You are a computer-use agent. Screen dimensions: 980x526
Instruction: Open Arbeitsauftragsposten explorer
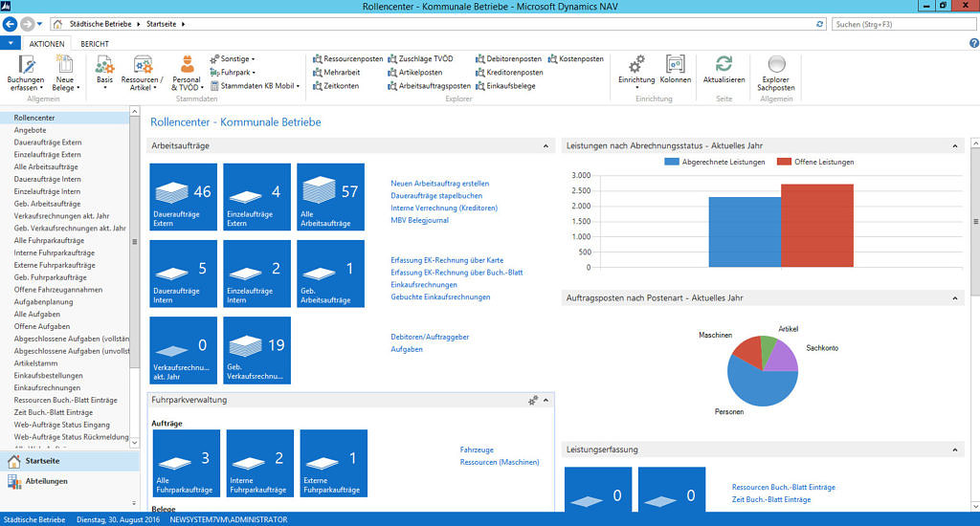(429, 86)
